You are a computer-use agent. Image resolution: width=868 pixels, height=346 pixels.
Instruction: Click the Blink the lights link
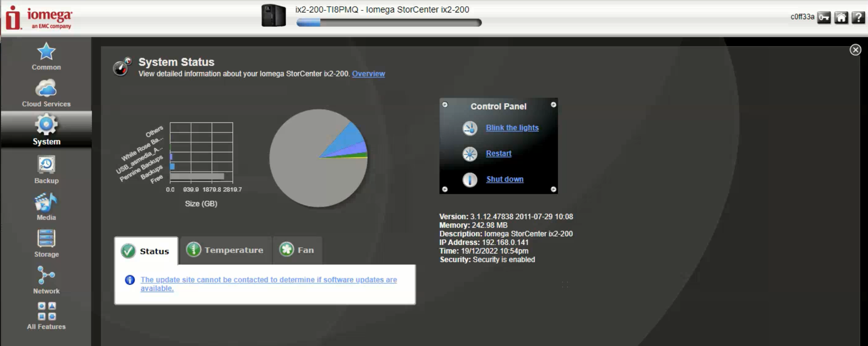point(512,128)
